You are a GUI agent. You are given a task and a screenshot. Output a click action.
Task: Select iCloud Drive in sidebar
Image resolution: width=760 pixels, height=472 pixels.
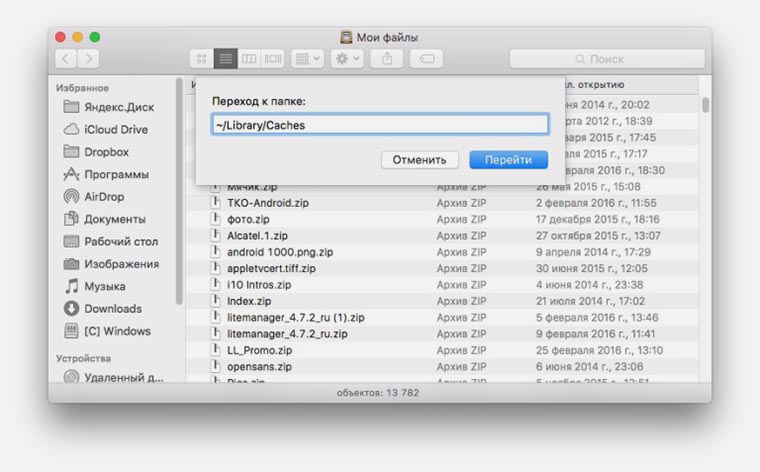[x=115, y=129]
